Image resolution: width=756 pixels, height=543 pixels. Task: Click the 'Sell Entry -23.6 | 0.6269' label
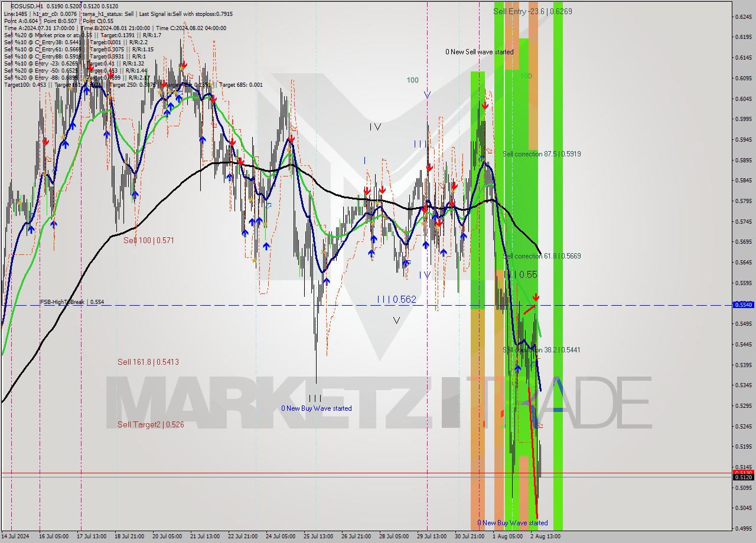[x=533, y=11]
